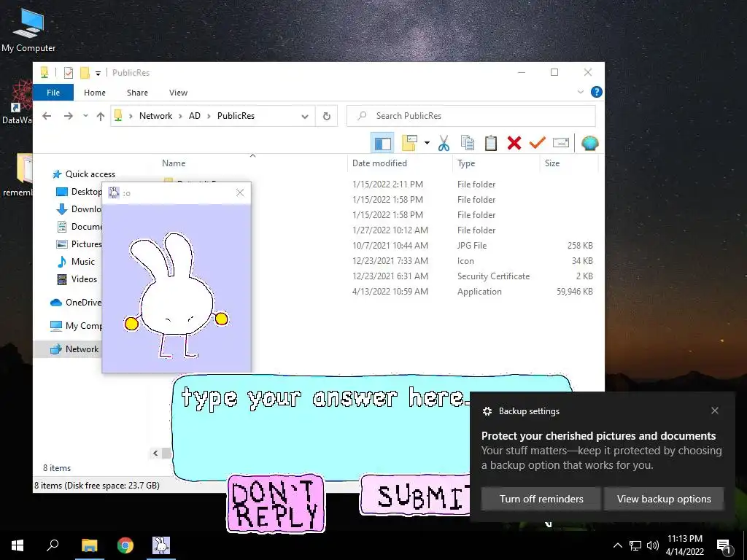
Task: Toggle the navigation pane toolbar button
Action: (382, 143)
